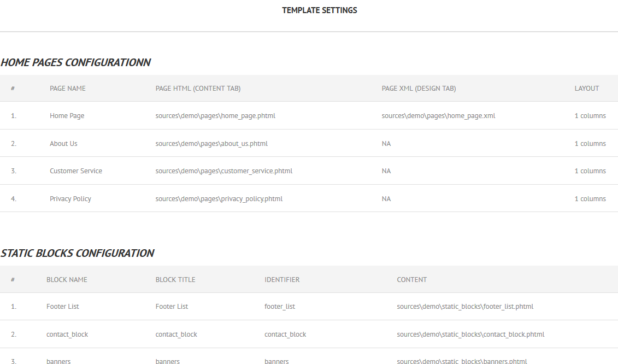Click 1 columns in Home Page row
618x364 pixels.
point(590,115)
